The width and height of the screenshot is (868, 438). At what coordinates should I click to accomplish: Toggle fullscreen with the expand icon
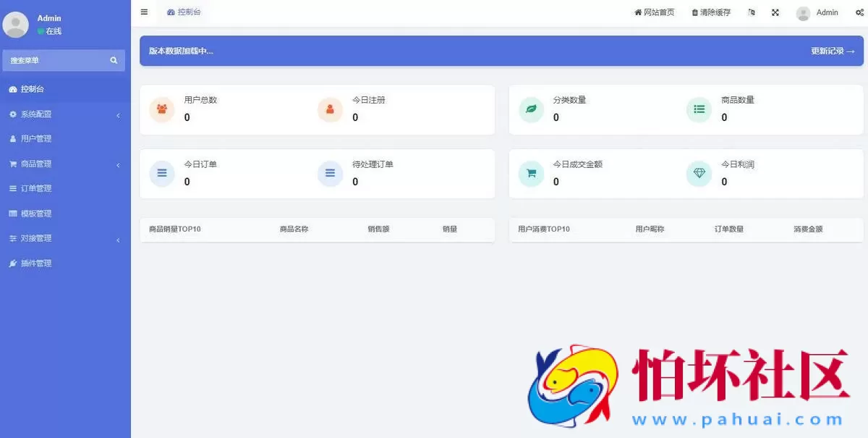[x=775, y=12]
